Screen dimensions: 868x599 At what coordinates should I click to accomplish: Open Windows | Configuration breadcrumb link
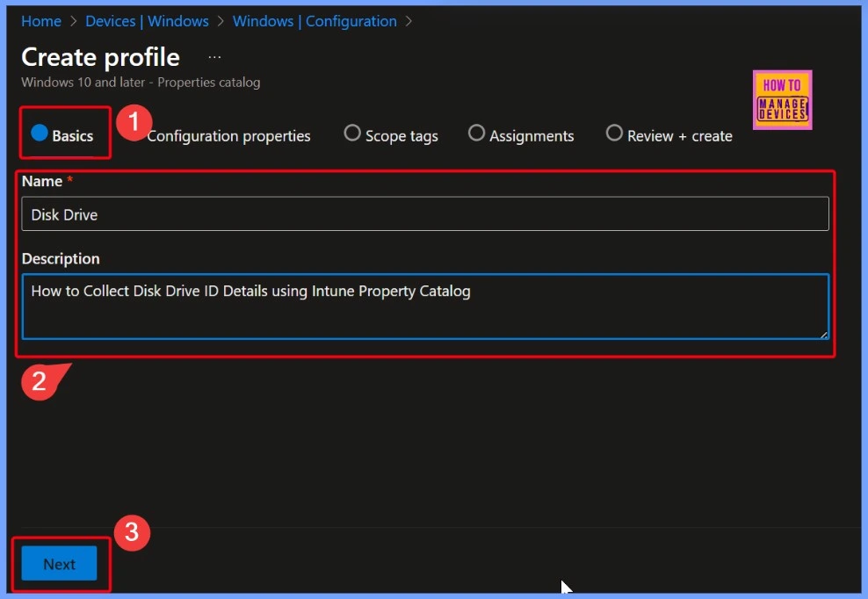tap(315, 21)
